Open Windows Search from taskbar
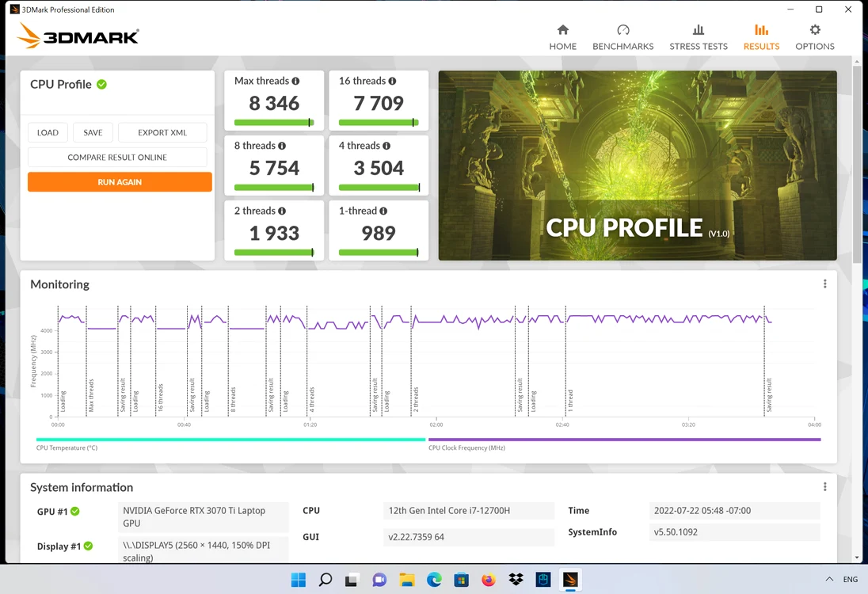This screenshot has height=594, width=868. pyautogui.click(x=325, y=580)
